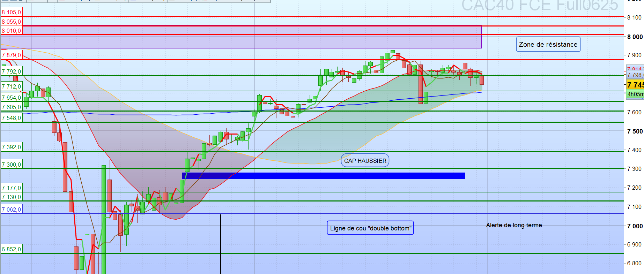Click the 7 792,0 support level label
644x274 pixels.
[12, 71]
